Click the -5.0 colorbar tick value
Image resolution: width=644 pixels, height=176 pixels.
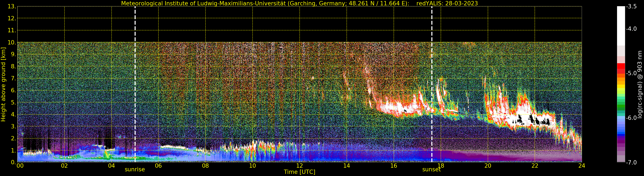pyautogui.click(x=631, y=73)
